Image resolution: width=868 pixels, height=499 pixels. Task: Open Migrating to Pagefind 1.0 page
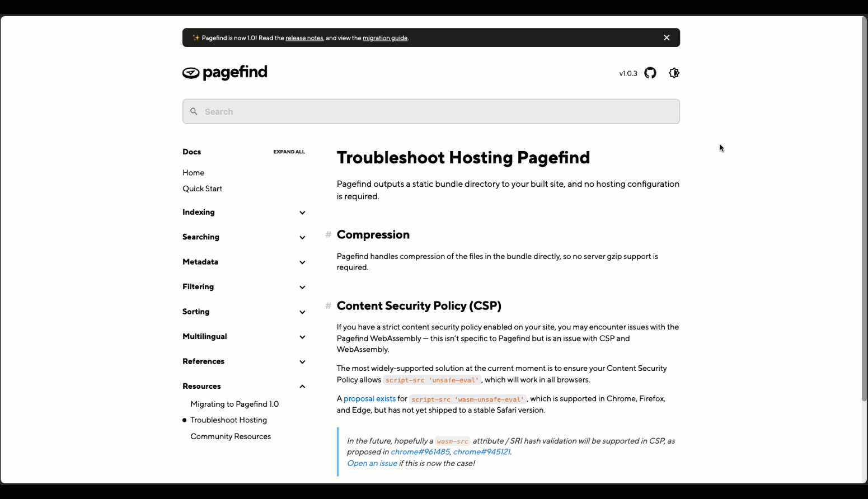(x=234, y=404)
